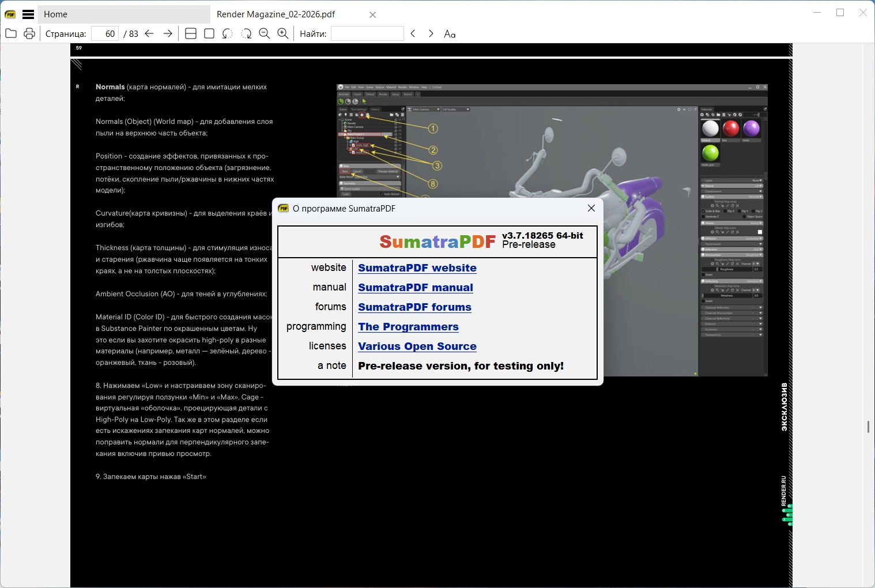
Task: Click the version text "v3.7.18265 64-bit"
Action: [542, 235]
